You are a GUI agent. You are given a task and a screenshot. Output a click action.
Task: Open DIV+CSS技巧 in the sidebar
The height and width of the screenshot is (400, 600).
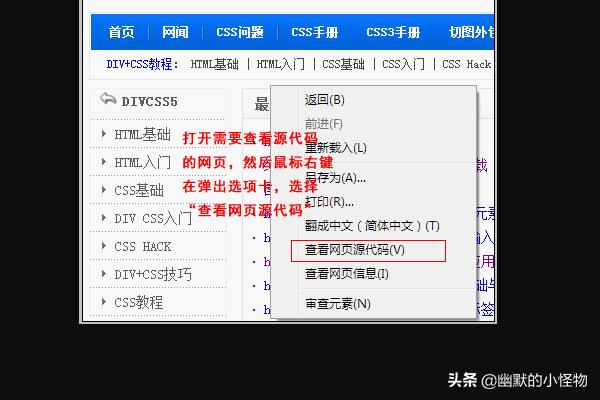point(152,274)
